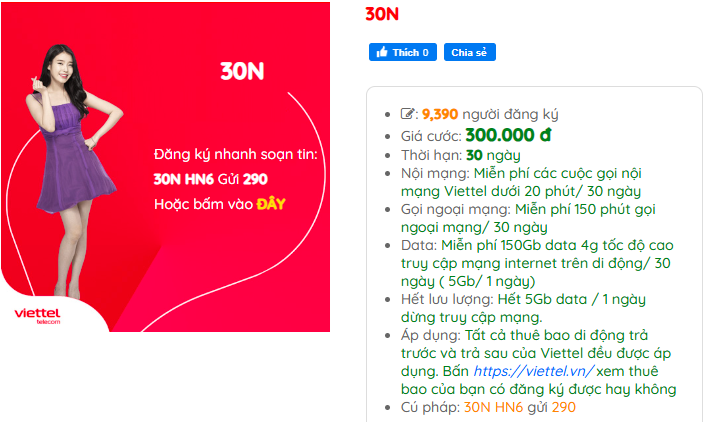Click the orange 290 number in Cú pháp line

[564, 407]
